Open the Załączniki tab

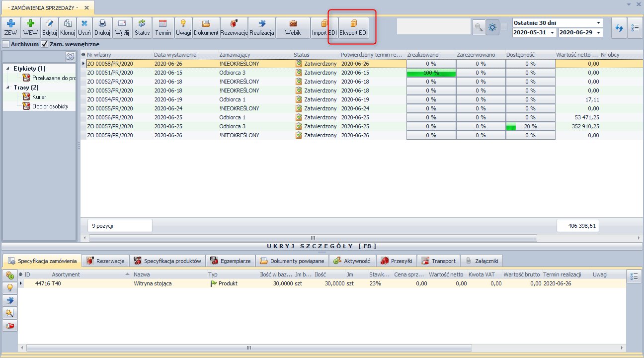point(482,261)
